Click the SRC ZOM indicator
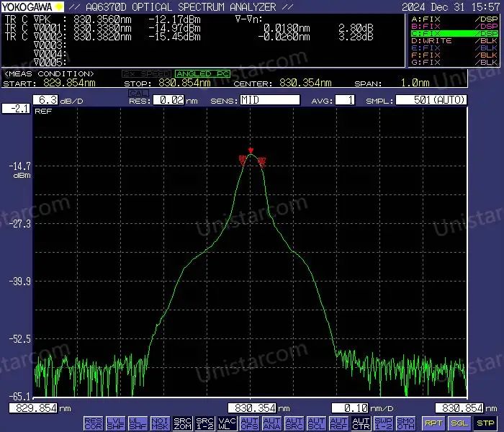Viewport: 504px width, 432px height. click(182, 423)
